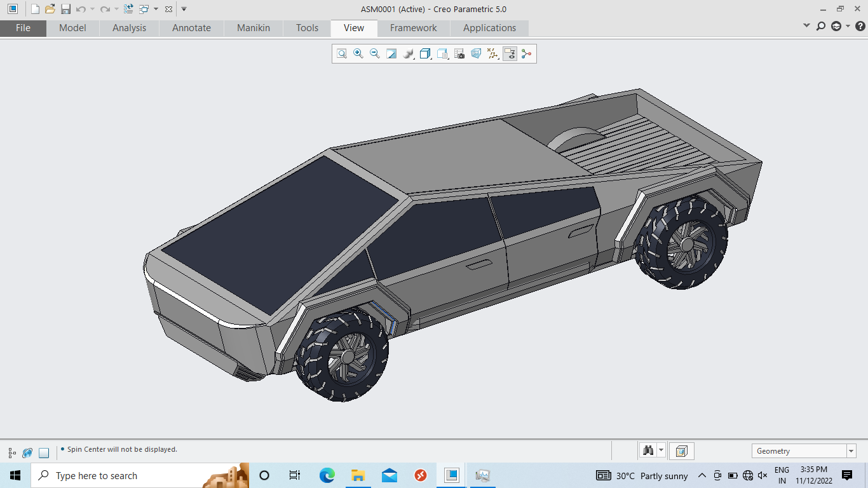The height and width of the screenshot is (488, 868).
Task: Switch to the Applications tab
Action: [x=489, y=28]
